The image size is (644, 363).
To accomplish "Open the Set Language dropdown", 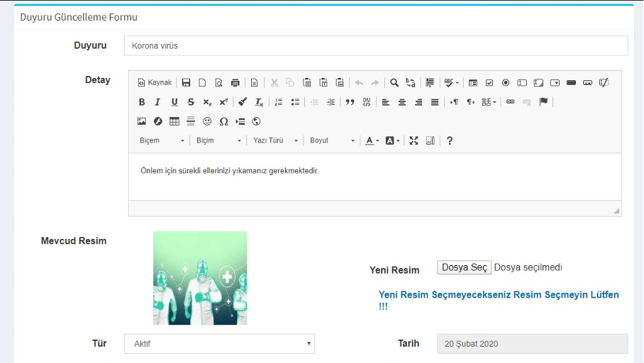I will click(x=489, y=102).
